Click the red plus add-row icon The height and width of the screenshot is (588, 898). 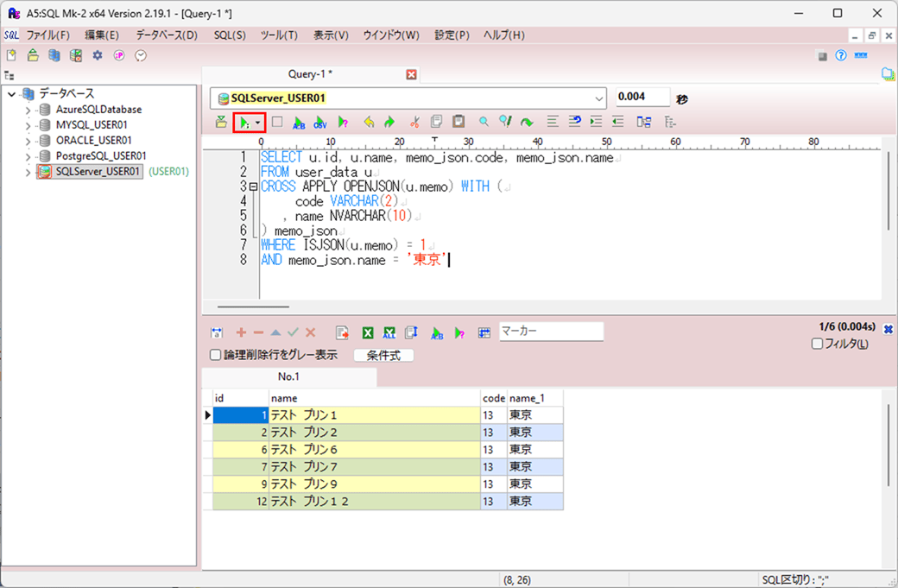241,332
